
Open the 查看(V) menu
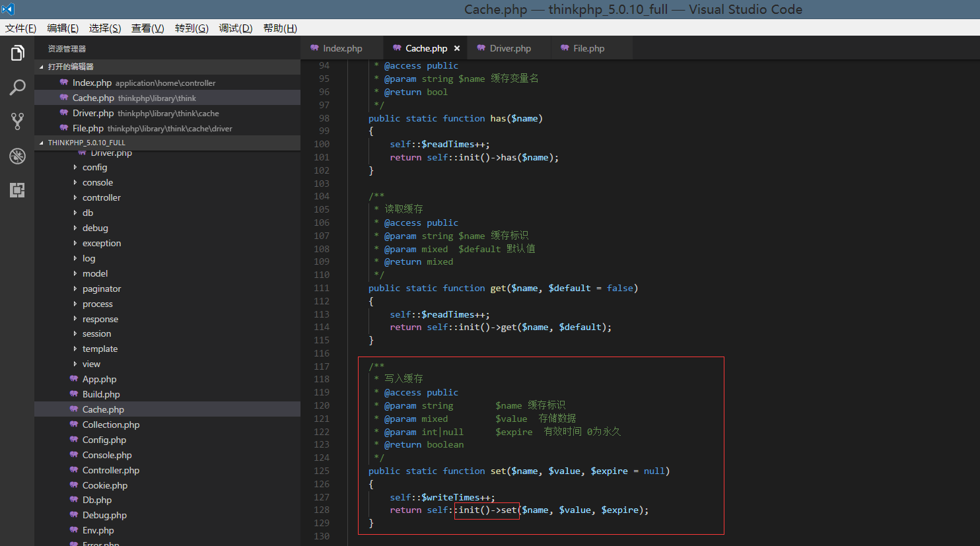coord(147,28)
